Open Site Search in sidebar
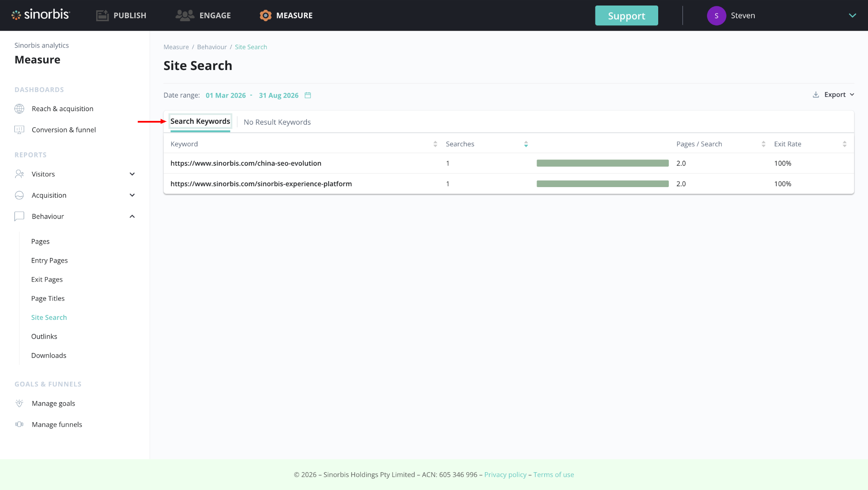The width and height of the screenshot is (868, 490). click(x=49, y=317)
